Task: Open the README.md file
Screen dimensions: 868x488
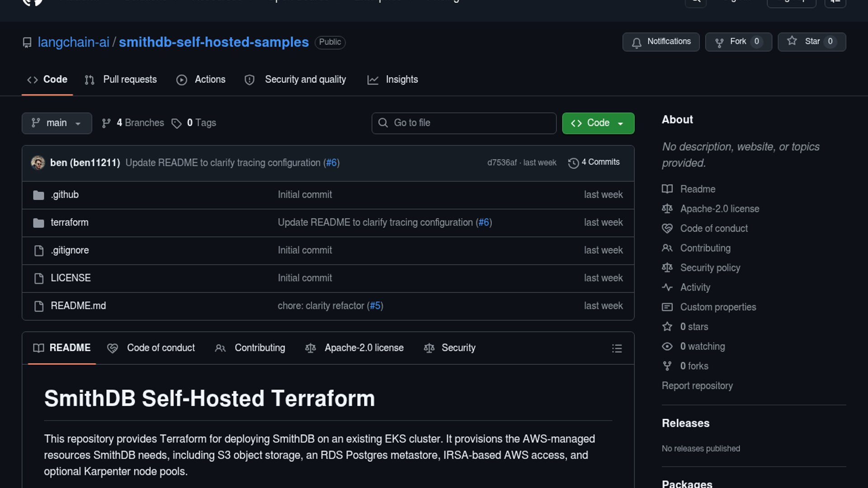Action: 78,306
